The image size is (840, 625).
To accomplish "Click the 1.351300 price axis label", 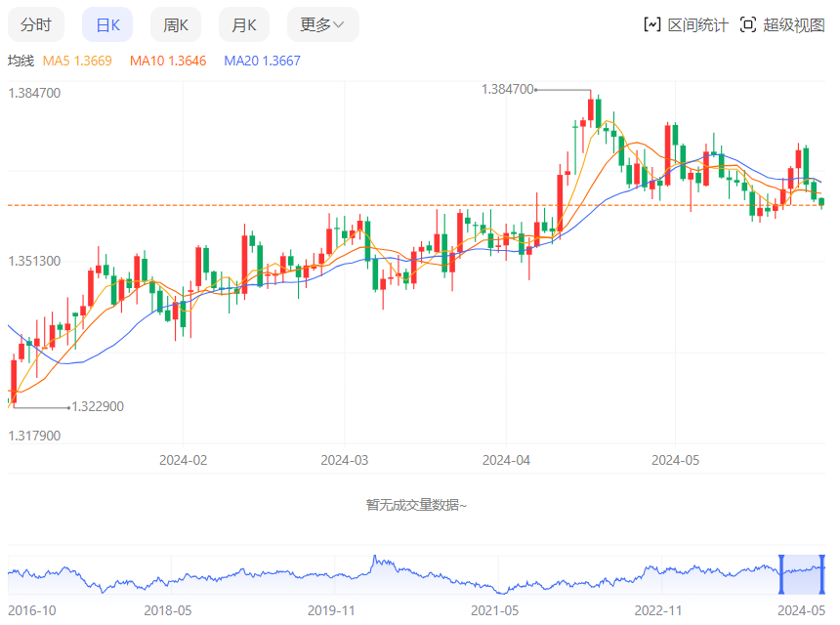I will coord(34,261).
